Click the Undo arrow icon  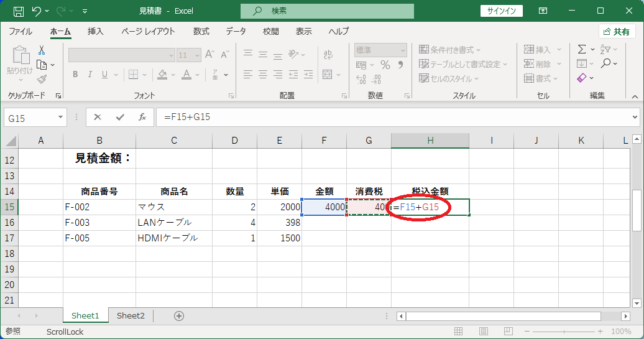click(x=37, y=11)
